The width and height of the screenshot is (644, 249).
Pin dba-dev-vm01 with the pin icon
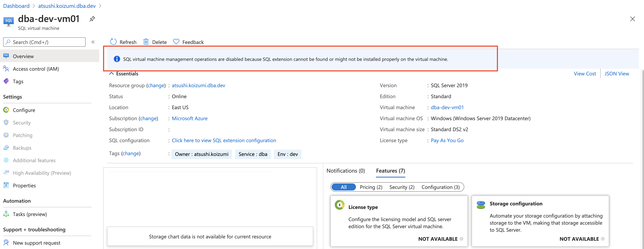92,19
